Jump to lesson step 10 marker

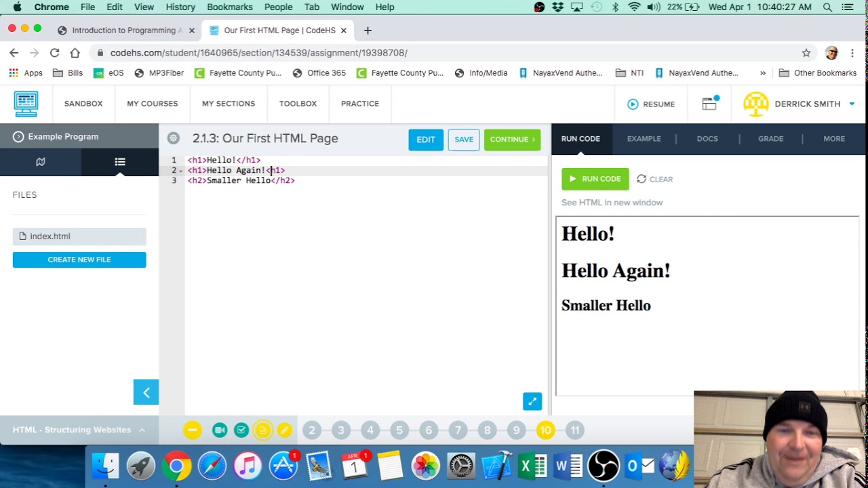coord(545,430)
